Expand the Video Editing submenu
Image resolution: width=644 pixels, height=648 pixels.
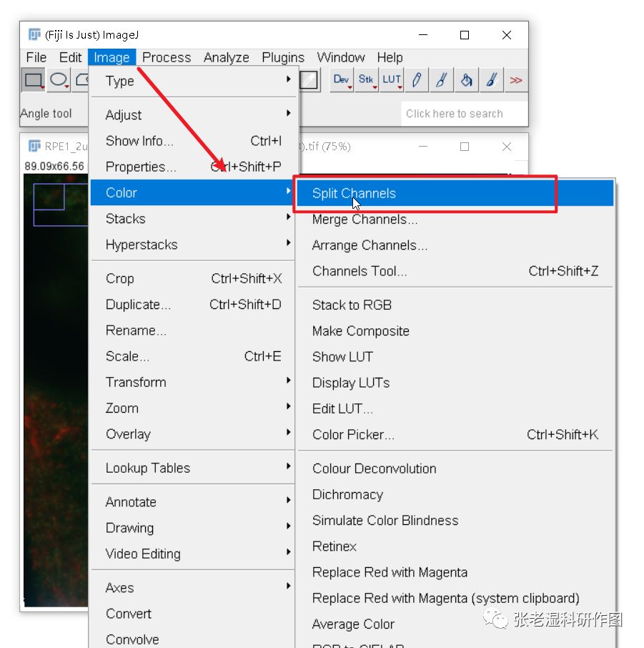pos(192,554)
